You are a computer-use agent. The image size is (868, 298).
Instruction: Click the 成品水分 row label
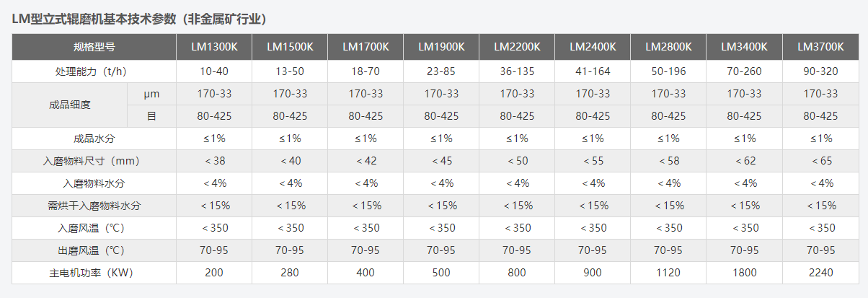tap(94, 139)
